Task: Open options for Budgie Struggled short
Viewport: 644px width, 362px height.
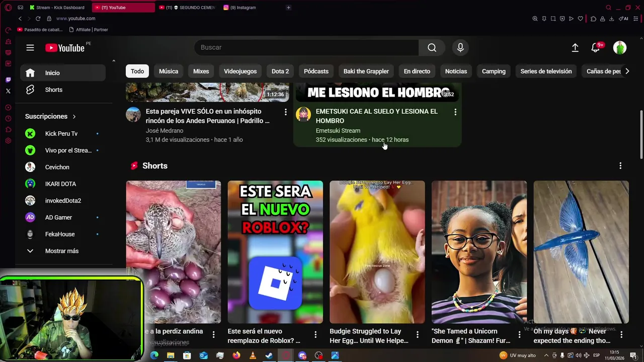Action: [417, 334]
